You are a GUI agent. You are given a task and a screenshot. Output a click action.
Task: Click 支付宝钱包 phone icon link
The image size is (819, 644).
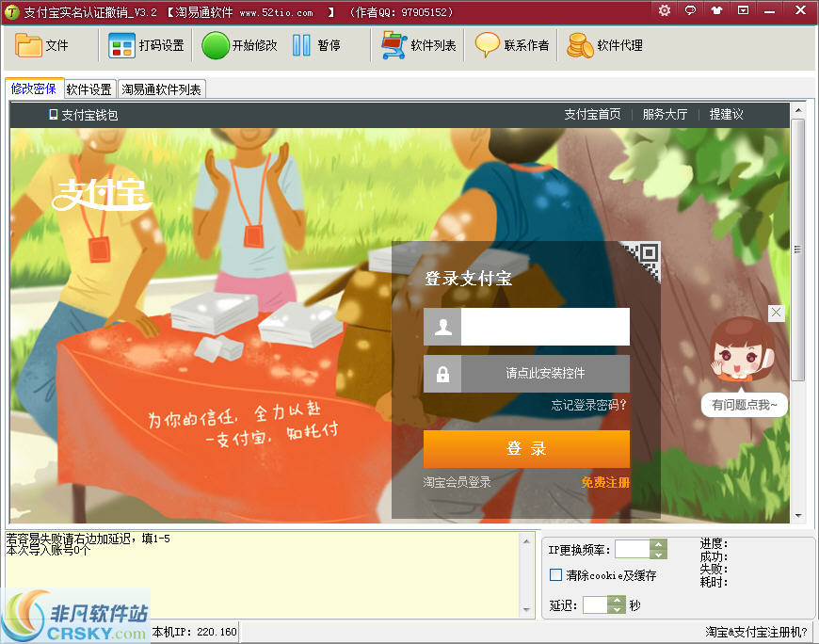click(x=84, y=115)
